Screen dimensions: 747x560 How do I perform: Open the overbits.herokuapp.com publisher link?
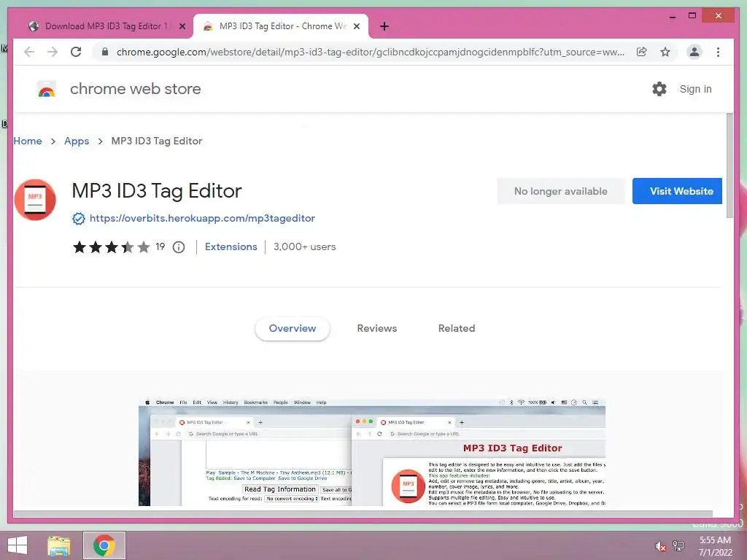point(203,218)
